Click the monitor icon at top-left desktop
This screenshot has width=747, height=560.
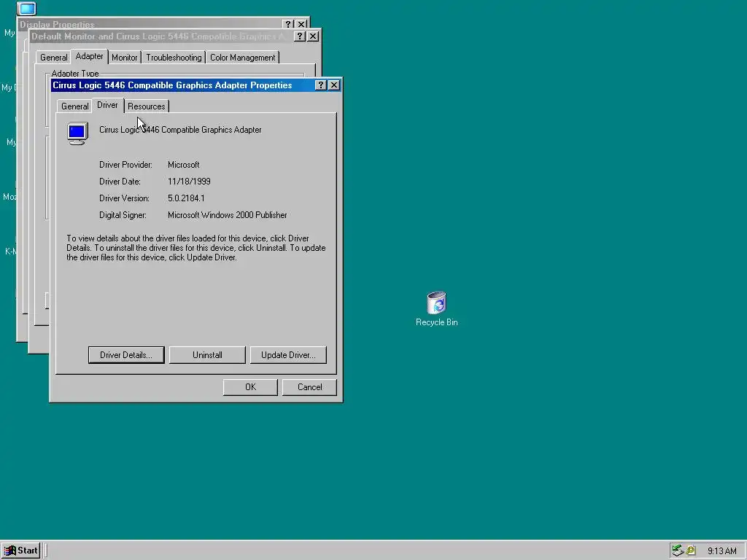click(x=27, y=9)
